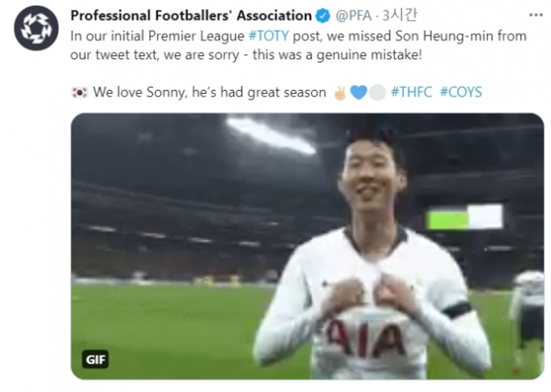Open the 3시간 tweet timestamp

(399, 15)
